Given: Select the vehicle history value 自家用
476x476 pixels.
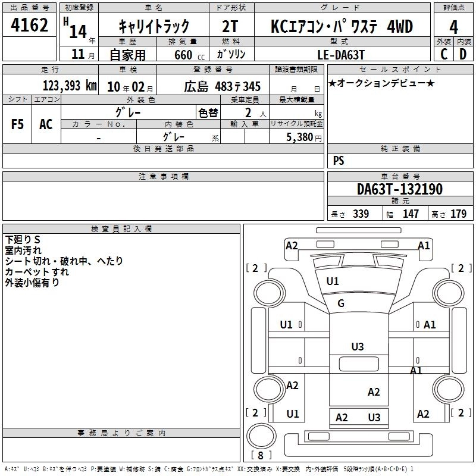Looking at the screenshot, I should [x=127, y=55].
